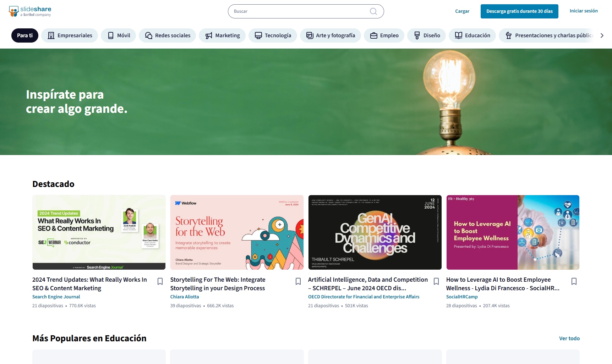Expand categories with the right chevron arrow

pos(602,35)
